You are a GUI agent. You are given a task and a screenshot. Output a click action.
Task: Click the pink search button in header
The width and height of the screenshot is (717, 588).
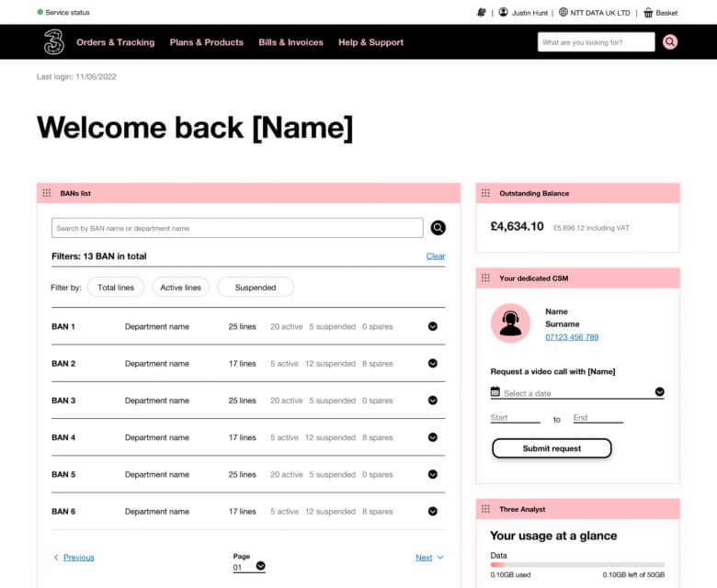pyautogui.click(x=670, y=42)
